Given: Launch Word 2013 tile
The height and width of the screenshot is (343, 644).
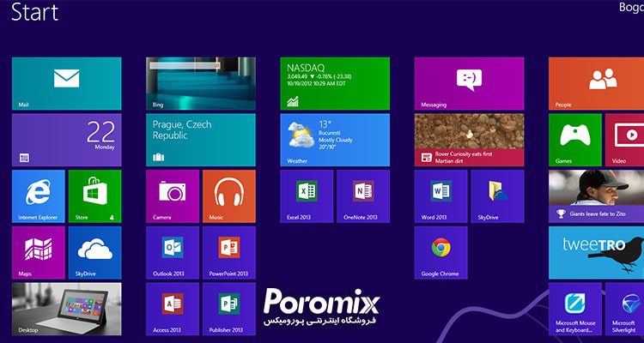Looking at the screenshot, I should 440,196.
